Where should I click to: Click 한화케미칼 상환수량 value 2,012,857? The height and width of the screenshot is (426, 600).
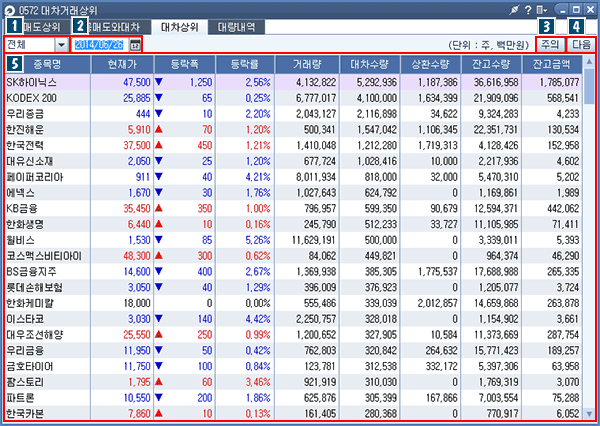(437, 303)
